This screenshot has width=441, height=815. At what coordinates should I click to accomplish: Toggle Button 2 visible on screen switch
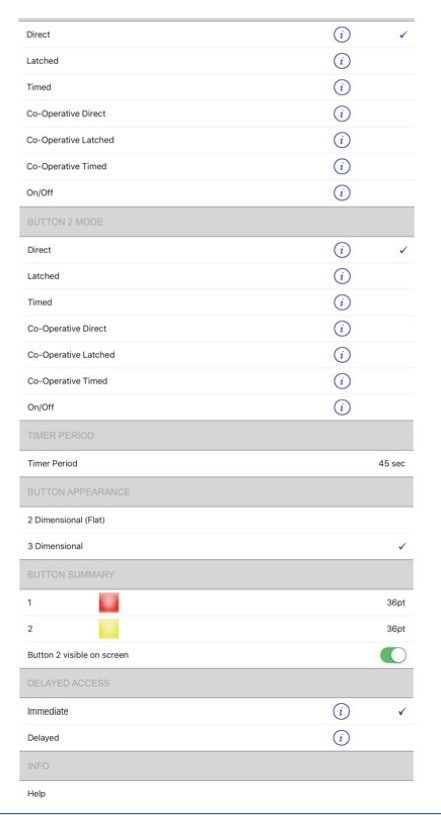point(393,655)
